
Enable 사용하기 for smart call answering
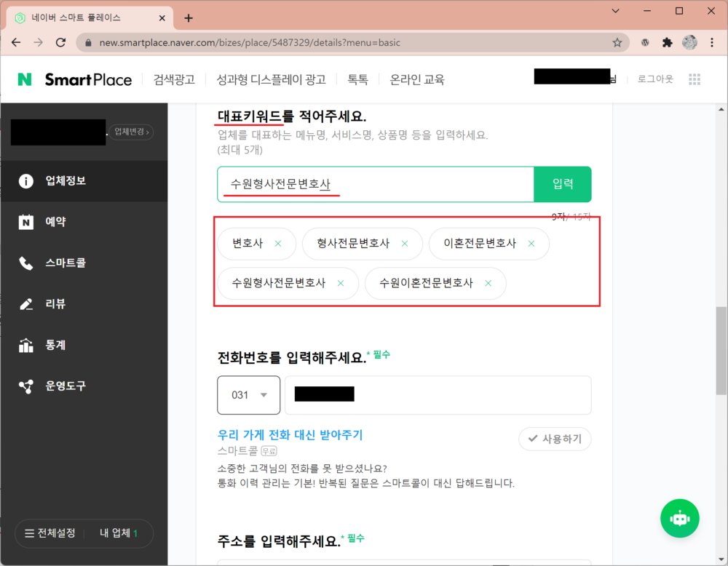click(x=555, y=439)
